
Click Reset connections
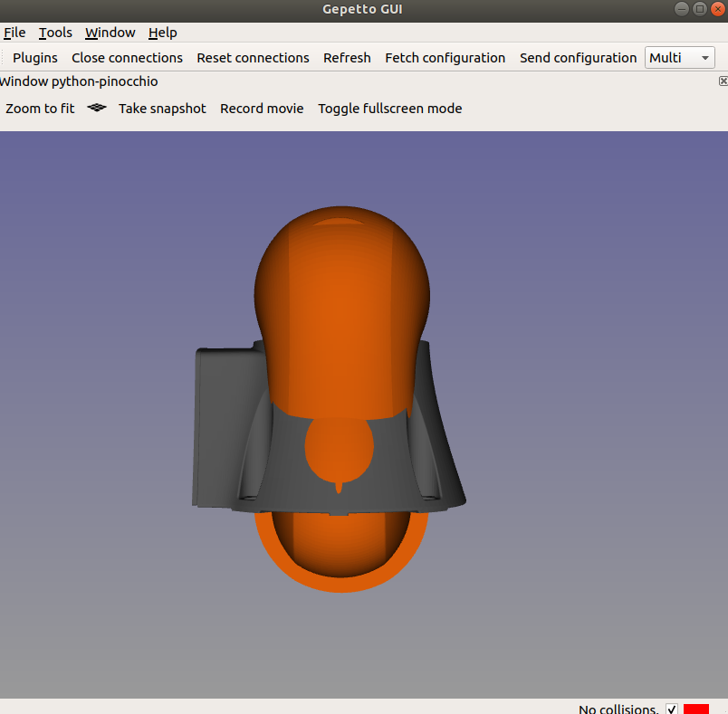[x=253, y=57]
